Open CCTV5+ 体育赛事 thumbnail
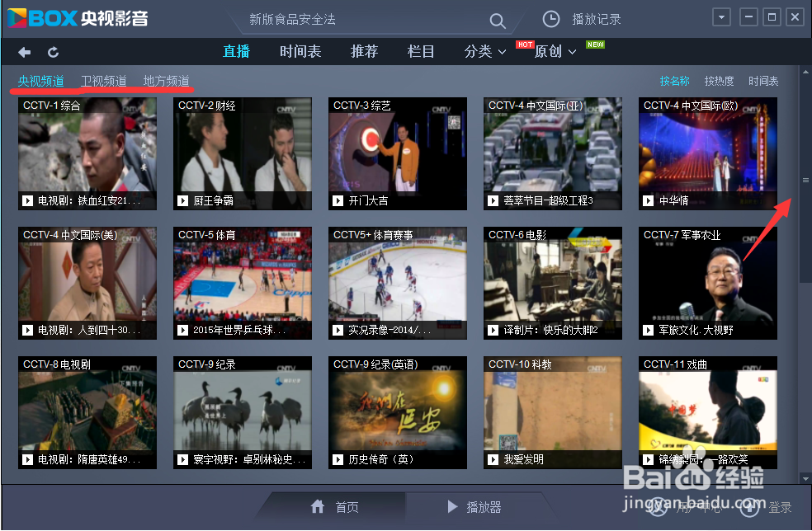 coord(397,283)
